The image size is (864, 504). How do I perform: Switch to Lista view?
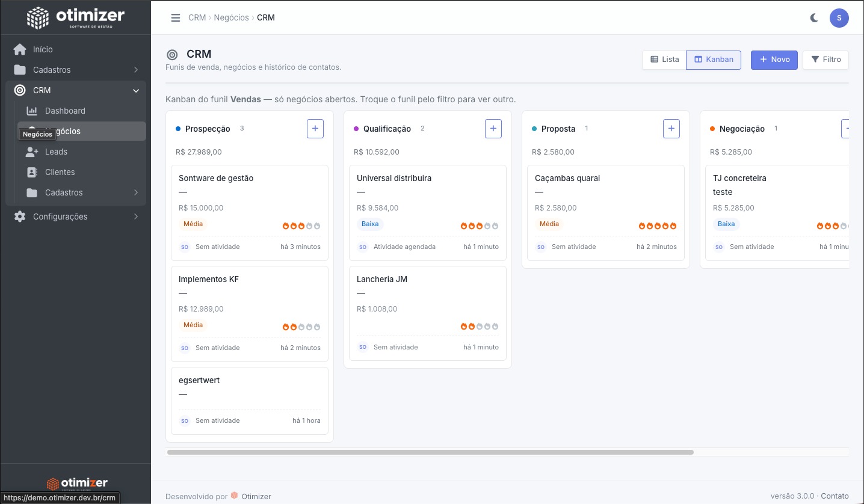pos(664,60)
